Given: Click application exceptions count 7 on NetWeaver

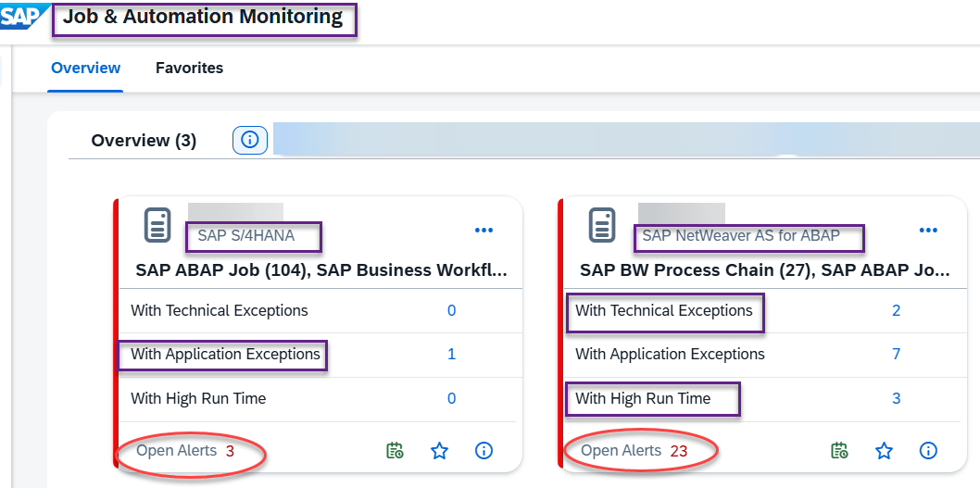Looking at the screenshot, I should point(896,354).
